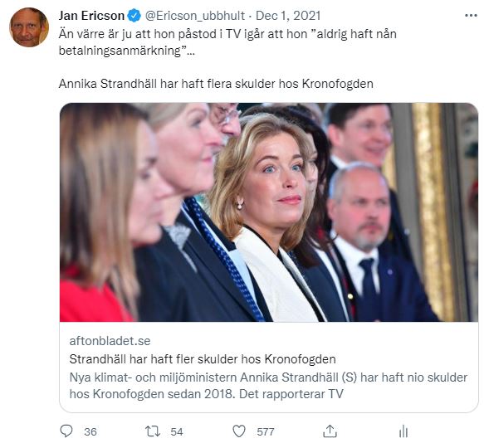The height and width of the screenshot is (448, 484).
Task: Click the 577 likes count
Action: coord(266,431)
